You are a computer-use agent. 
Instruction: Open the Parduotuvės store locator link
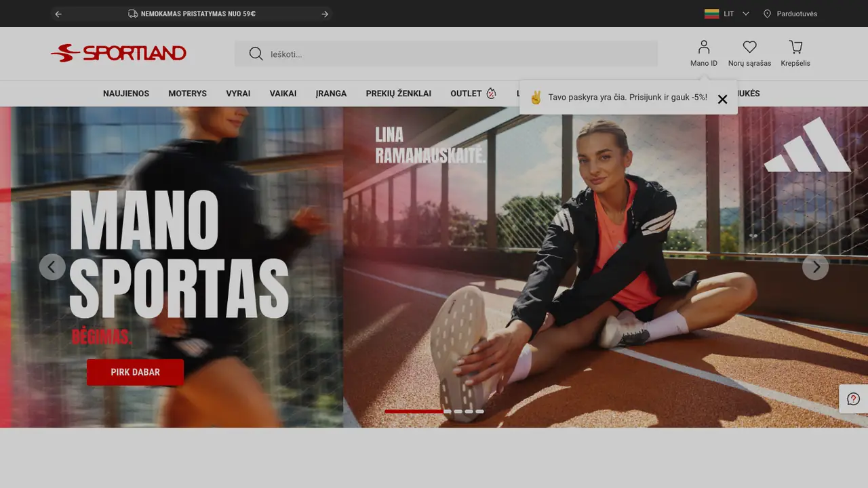(790, 14)
